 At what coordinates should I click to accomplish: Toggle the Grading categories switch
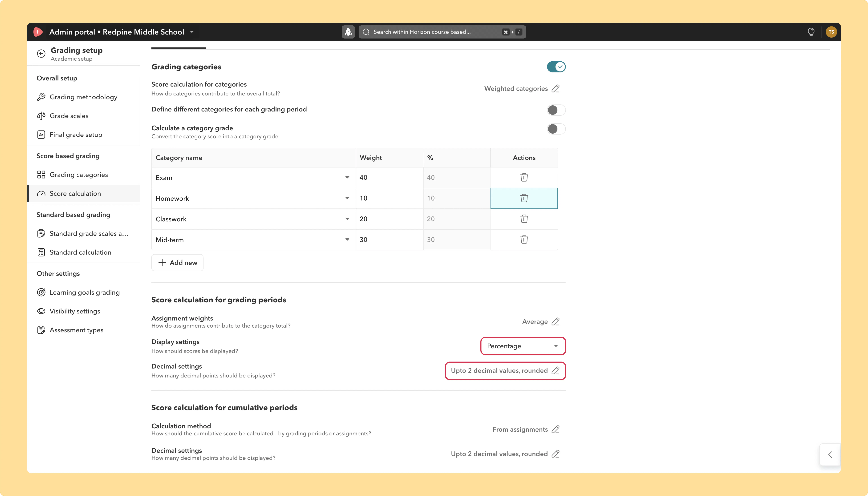coord(556,67)
